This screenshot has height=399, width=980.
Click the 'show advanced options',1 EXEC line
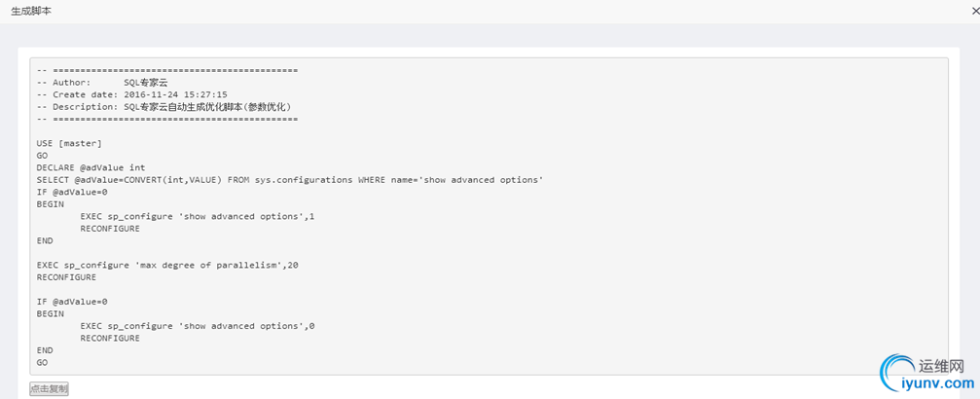pyautogui.click(x=198, y=216)
